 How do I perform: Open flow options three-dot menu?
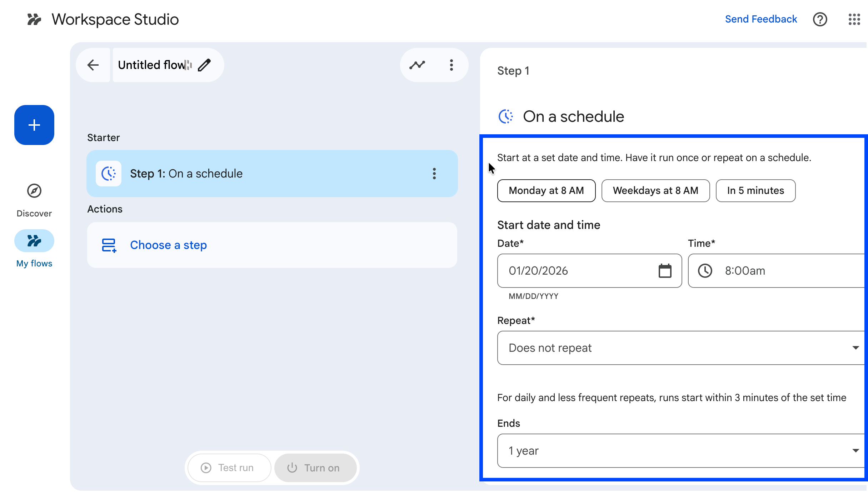(452, 65)
